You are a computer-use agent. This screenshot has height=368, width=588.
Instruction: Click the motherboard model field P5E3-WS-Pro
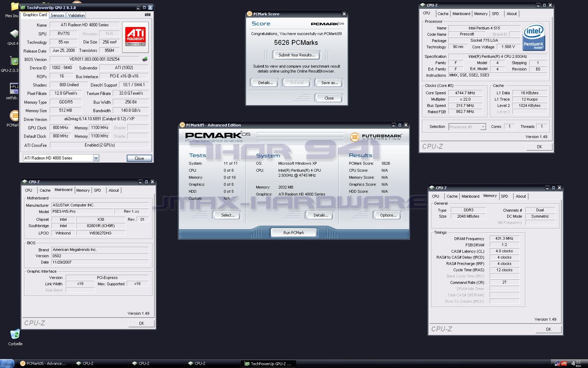(x=83, y=211)
